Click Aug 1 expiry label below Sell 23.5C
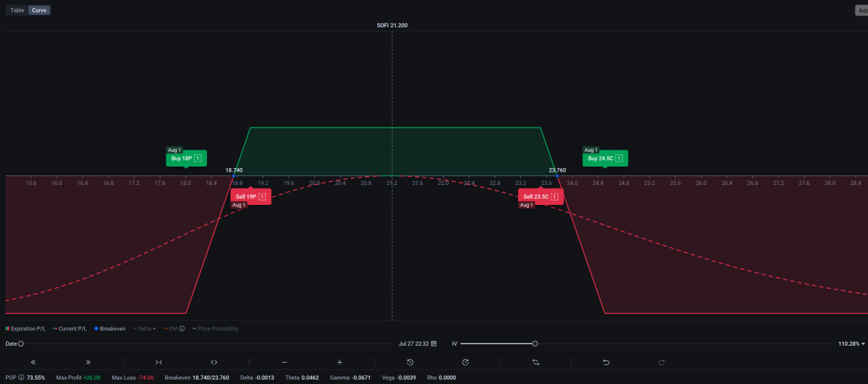Screen dimensions: 868x384 (526, 205)
